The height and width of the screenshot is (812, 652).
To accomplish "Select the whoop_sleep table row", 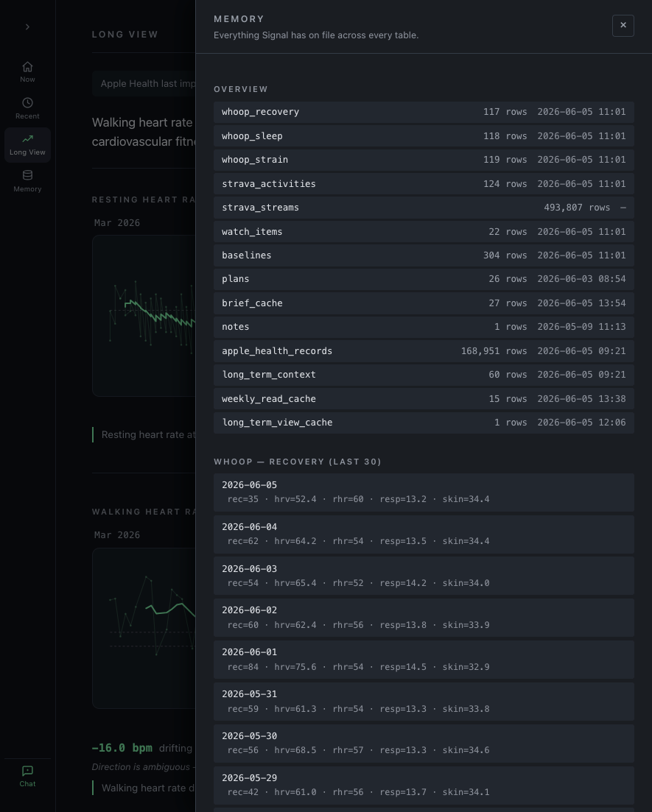I will tap(424, 135).
